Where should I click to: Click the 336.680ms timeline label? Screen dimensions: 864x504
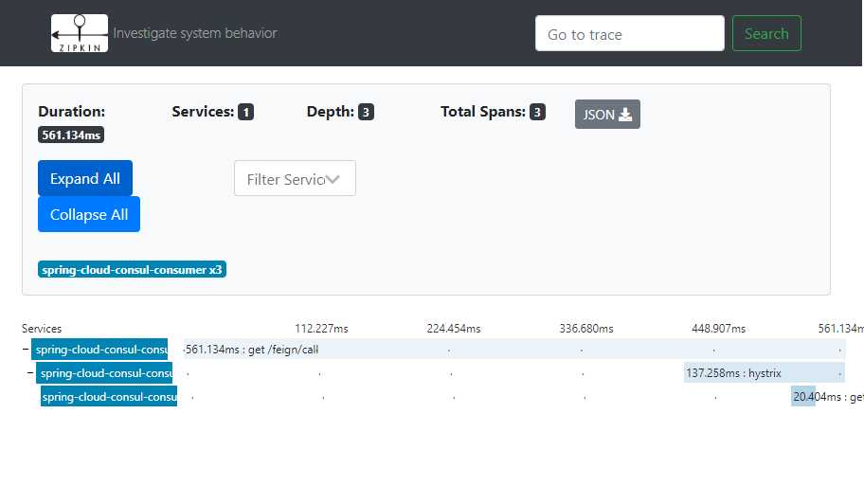pyautogui.click(x=586, y=329)
